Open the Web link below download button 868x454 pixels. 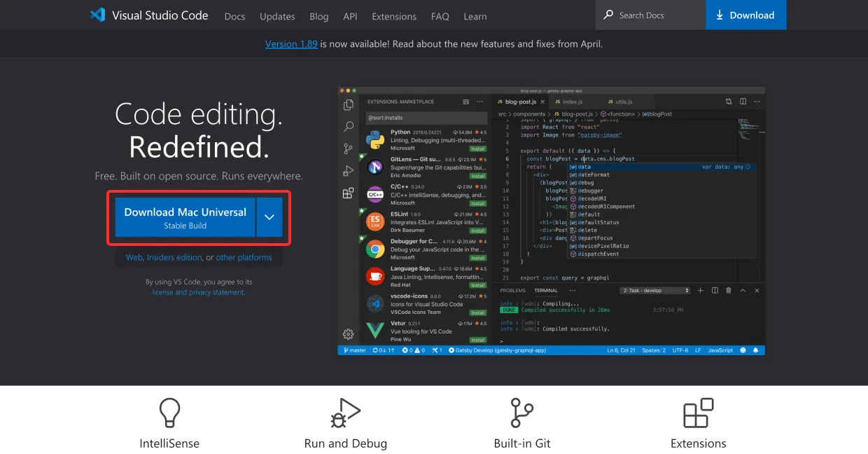pos(134,257)
